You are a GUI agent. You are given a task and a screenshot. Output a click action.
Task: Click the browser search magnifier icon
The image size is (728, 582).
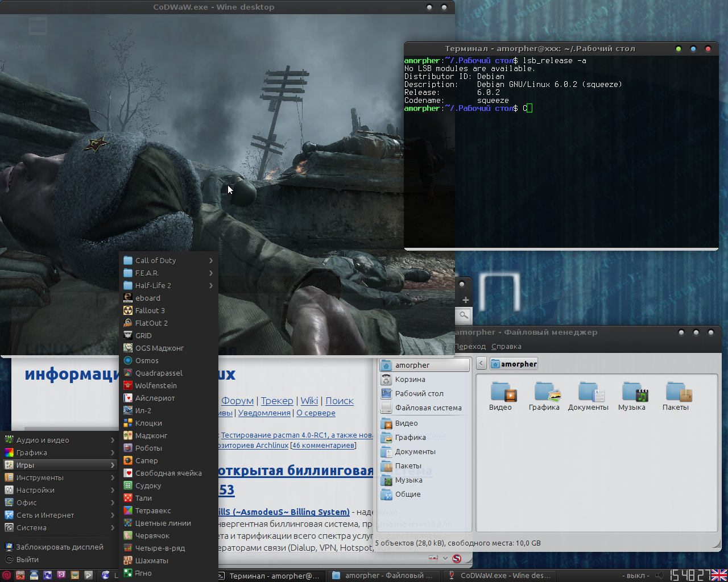tap(464, 314)
